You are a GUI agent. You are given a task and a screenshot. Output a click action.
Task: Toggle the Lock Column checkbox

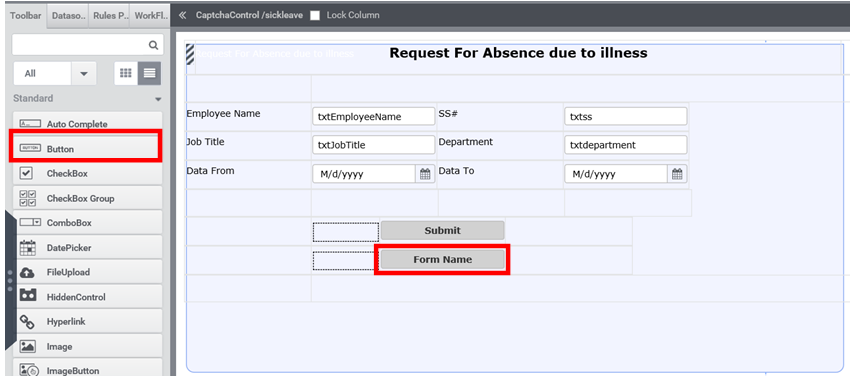tap(315, 16)
